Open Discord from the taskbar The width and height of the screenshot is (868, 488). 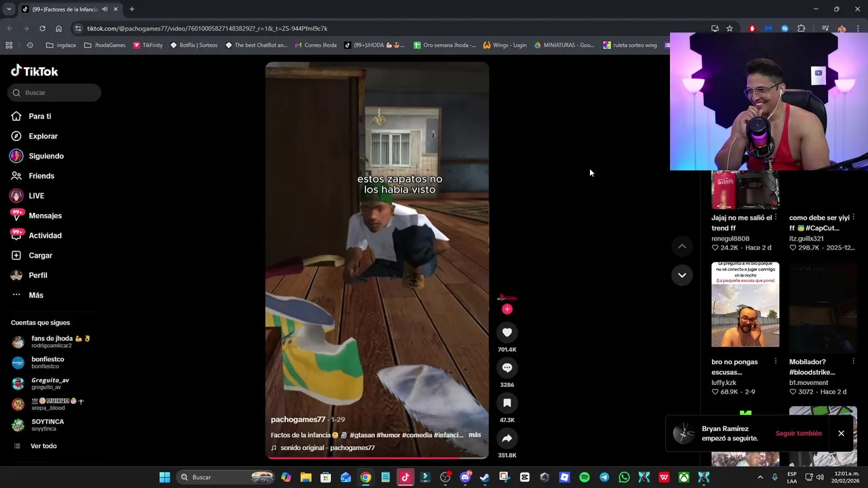tap(465, 477)
